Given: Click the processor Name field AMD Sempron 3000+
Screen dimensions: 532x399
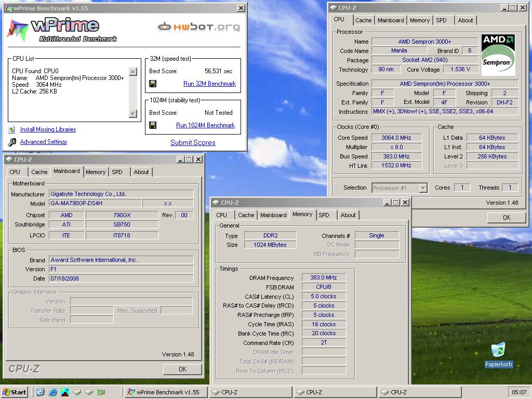Looking at the screenshot, I should (425, 42).
